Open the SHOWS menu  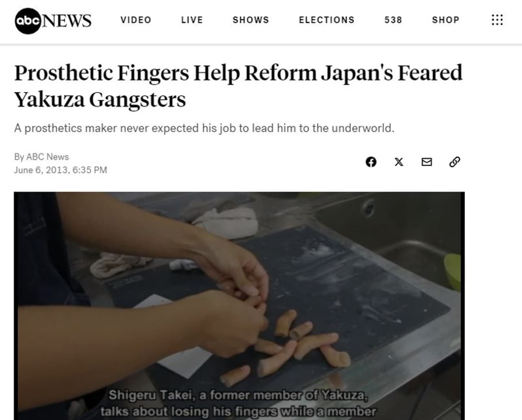click(251, 20)
